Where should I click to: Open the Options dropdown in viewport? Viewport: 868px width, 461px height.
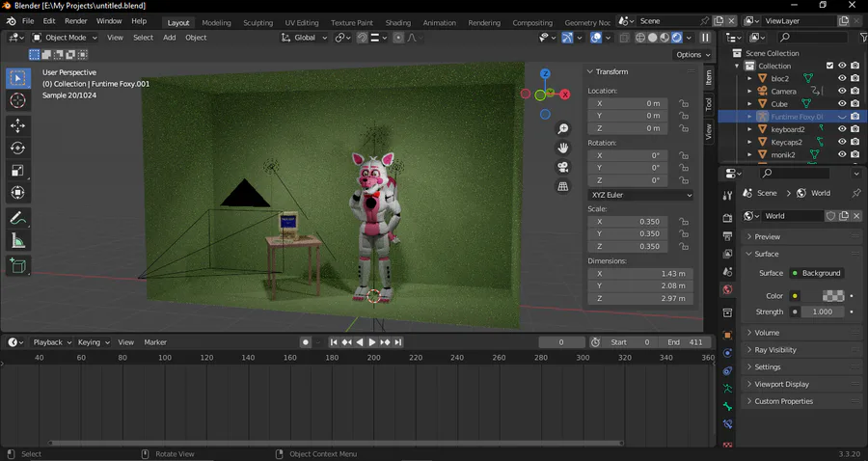pos(693,55)
